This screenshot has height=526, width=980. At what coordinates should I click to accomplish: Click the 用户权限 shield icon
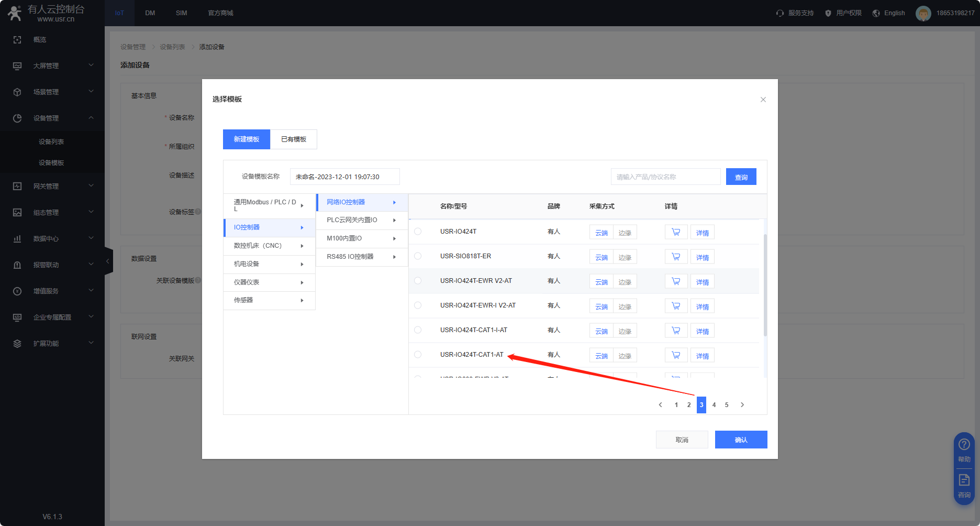coord(828,13)
